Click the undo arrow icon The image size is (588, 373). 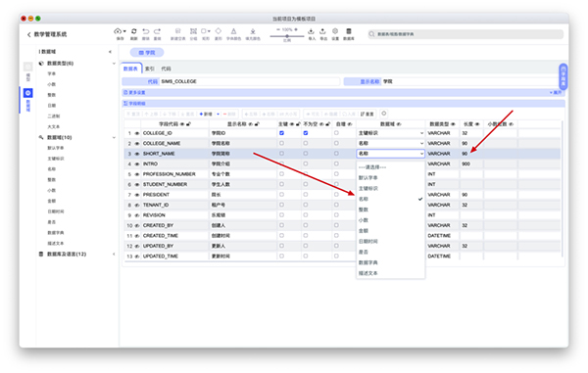[146, 31]
